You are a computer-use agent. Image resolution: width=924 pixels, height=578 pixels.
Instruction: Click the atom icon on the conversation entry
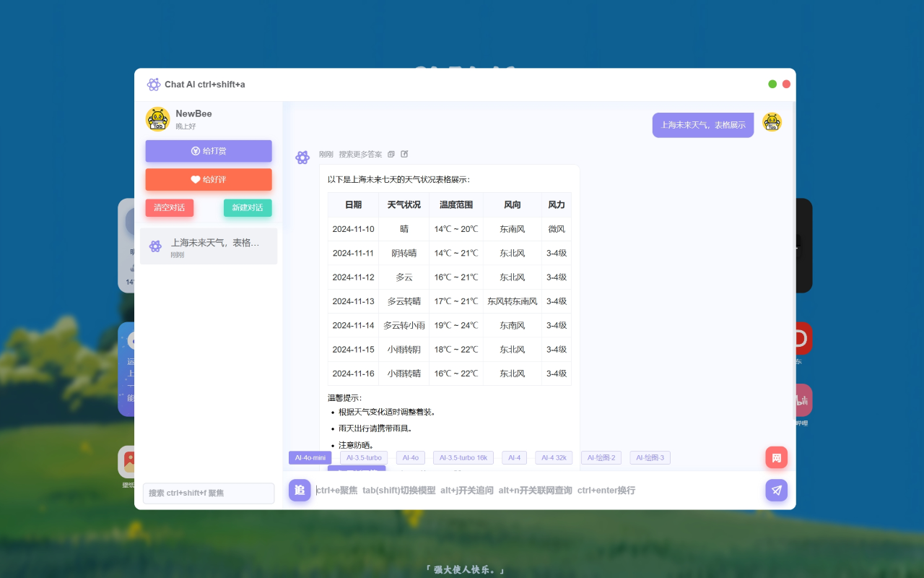coord(155,246)
